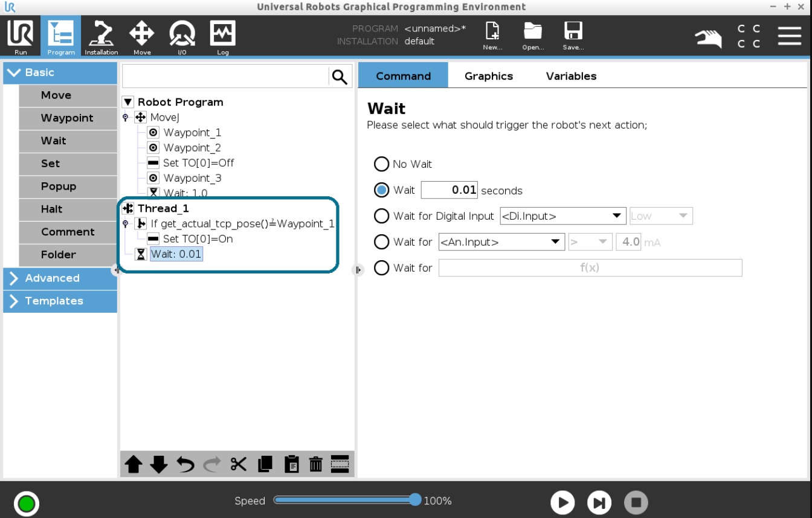The height and width of the screenshot is (518, 812).
Task: Collapse the Basic section
Action: [60, 72]
